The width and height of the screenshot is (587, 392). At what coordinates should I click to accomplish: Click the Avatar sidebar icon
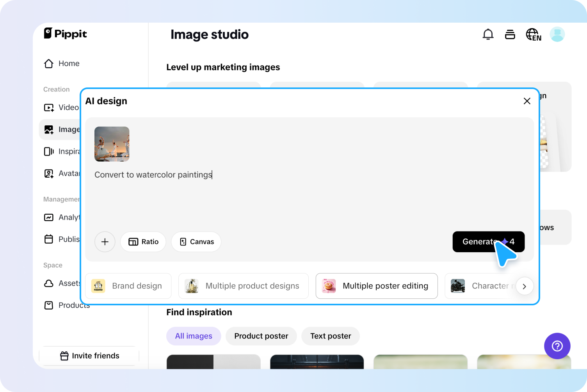pos(49,173)
